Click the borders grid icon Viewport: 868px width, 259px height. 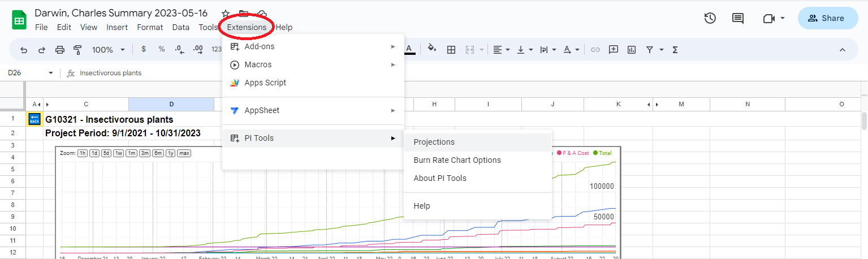(451, 50)
